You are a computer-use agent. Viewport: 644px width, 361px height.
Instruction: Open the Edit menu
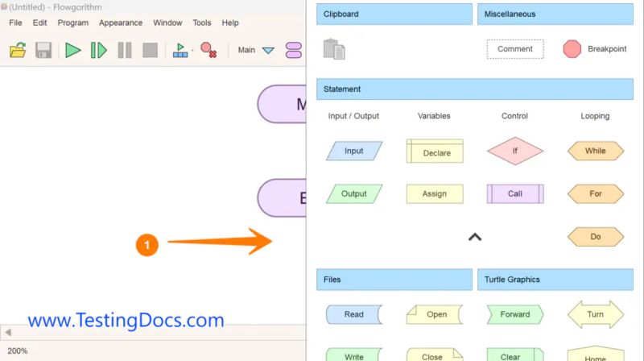39,23
